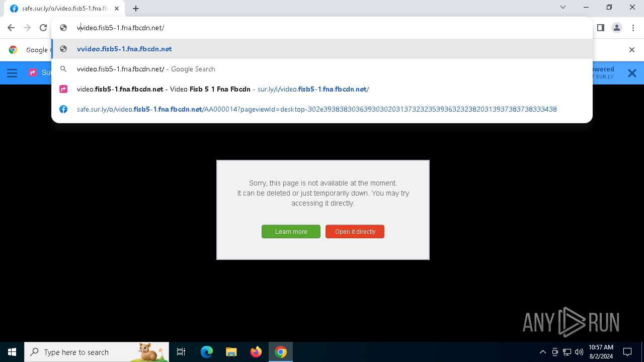
Task: Click the red Open it directly button
Action: [355, 231]
